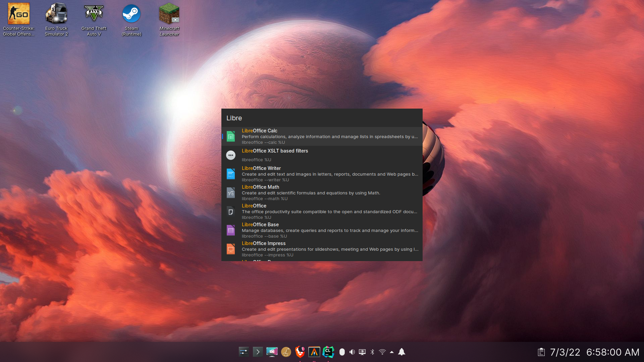This screenshot has width=644, height=362.
Task: Open the display brightness tray icon
Action: click(362, 352)
